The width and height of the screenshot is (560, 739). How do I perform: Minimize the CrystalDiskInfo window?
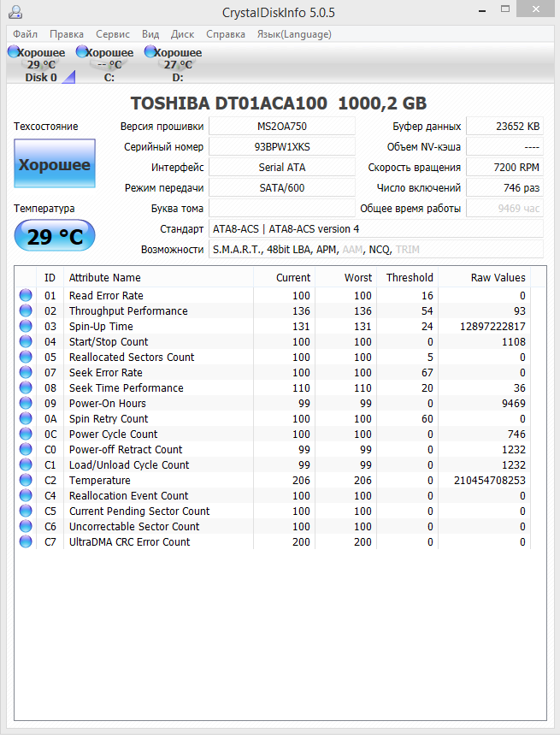482,9
